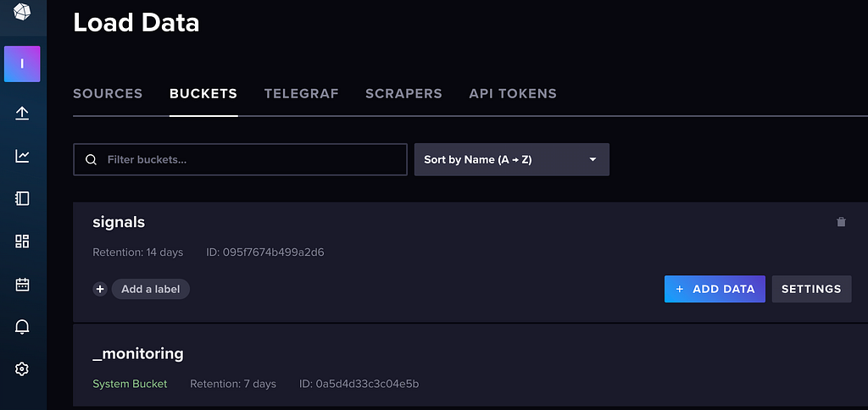This screenshot has height=410, width=868.
Task: Open the _monitoring bucket name link
Action: click(x=138, y=353)
